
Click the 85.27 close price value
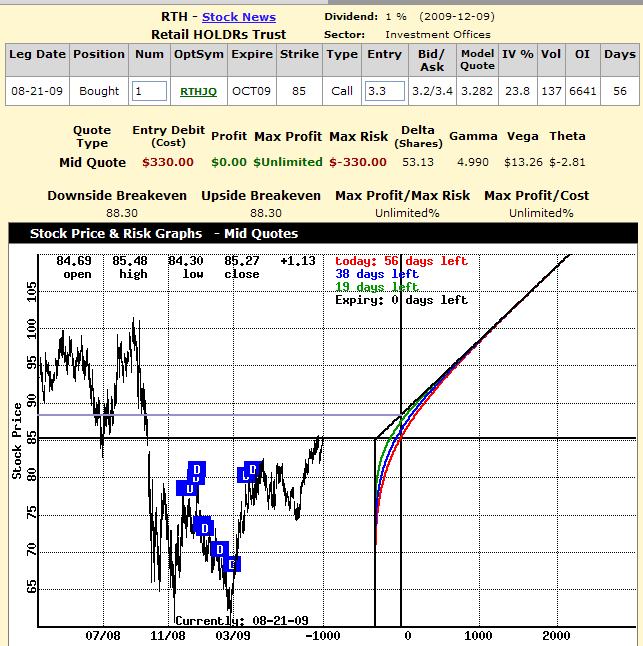[242, 261]
